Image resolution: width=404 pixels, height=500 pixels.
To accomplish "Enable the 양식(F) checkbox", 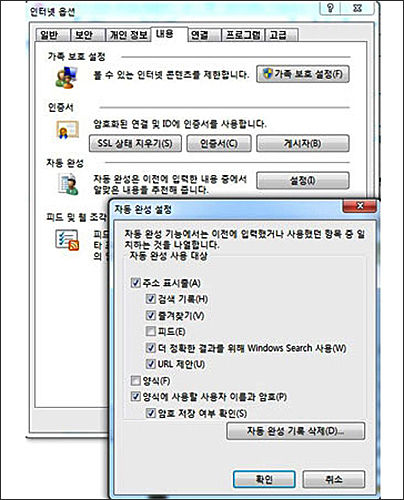I will coord(135,380).
